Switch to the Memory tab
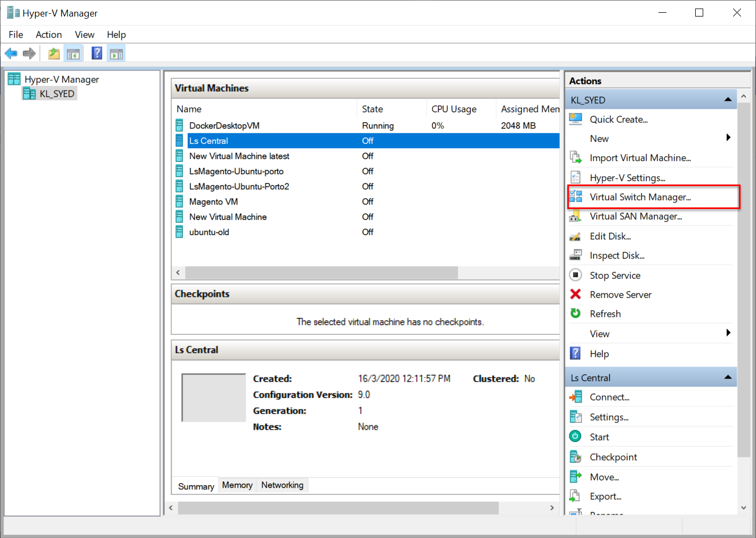The width and height of the screenshot is (756, 538). point(237,485)
